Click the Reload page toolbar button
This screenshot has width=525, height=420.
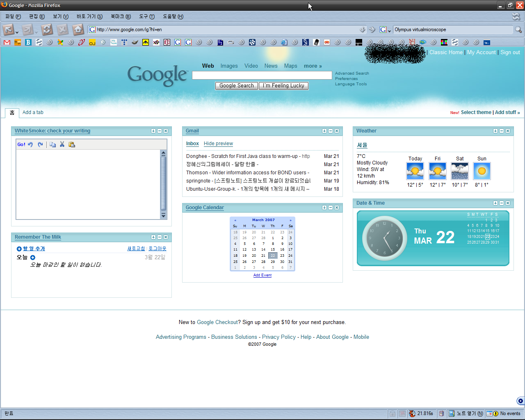[x=47, y=30]
